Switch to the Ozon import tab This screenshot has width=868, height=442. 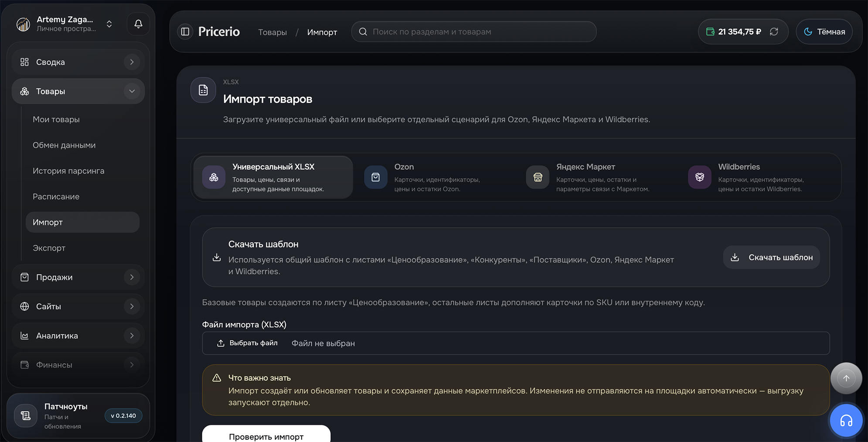coord(435,177)
